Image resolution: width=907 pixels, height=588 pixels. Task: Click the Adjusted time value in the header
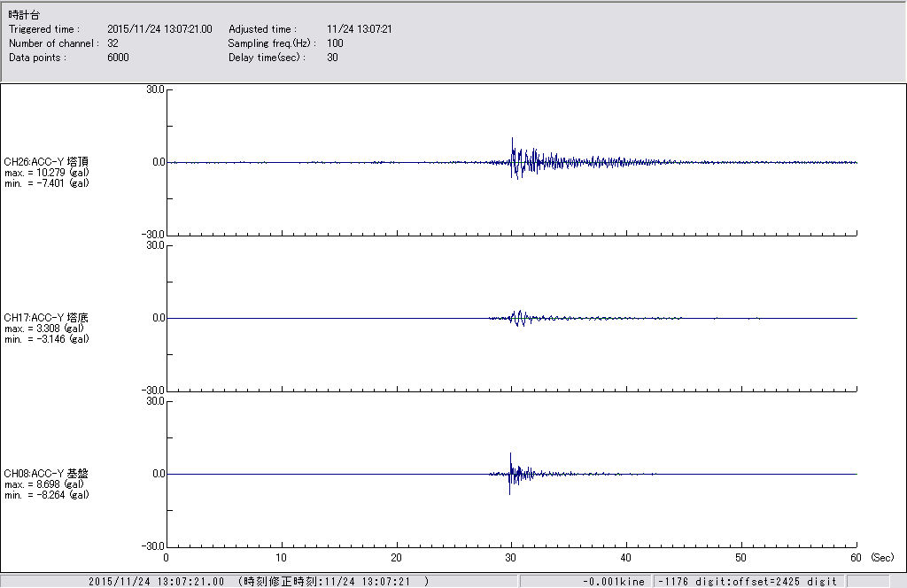(x=359, y=29)
